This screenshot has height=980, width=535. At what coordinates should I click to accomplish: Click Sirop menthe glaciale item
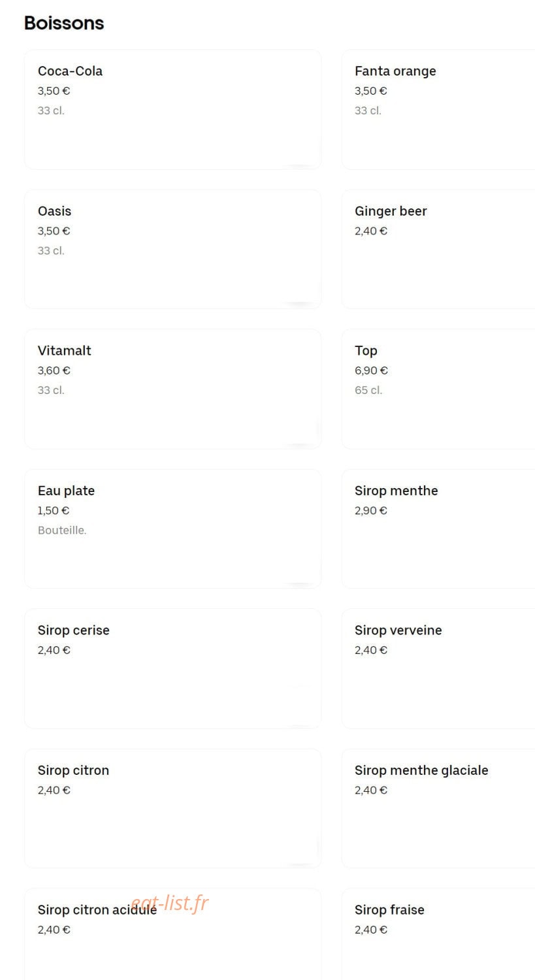[438, 808]
